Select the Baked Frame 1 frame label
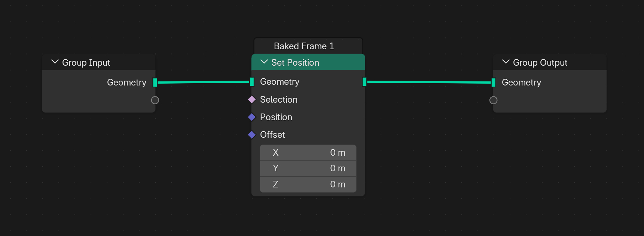Image resolution: width=644 pixels, height=236 pixels. pyautogui.click(x=304, y=46)
